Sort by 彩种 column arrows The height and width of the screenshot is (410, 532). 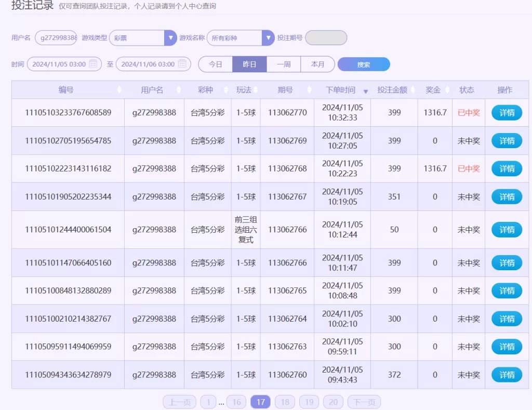[227, 90]
